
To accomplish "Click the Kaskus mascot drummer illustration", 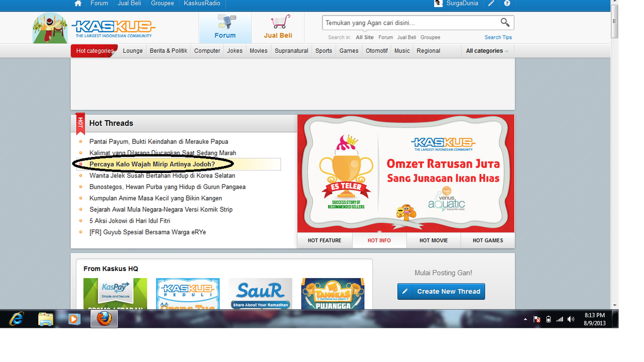I will coord(50,28).
